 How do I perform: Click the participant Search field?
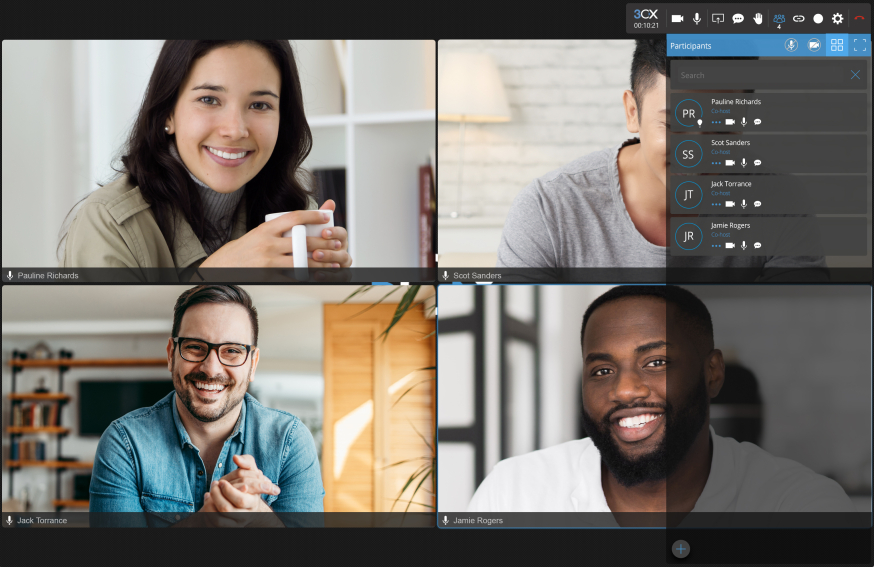760,75
